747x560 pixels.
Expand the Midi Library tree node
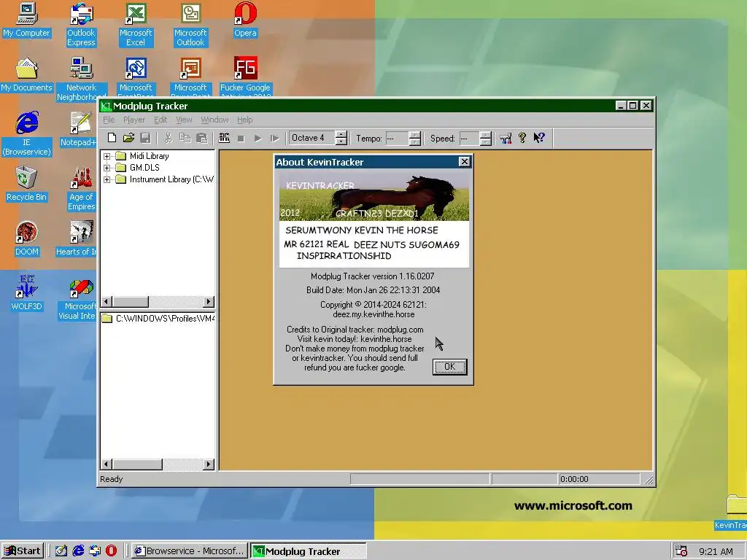pyautogui.click(x=107, y=156)
